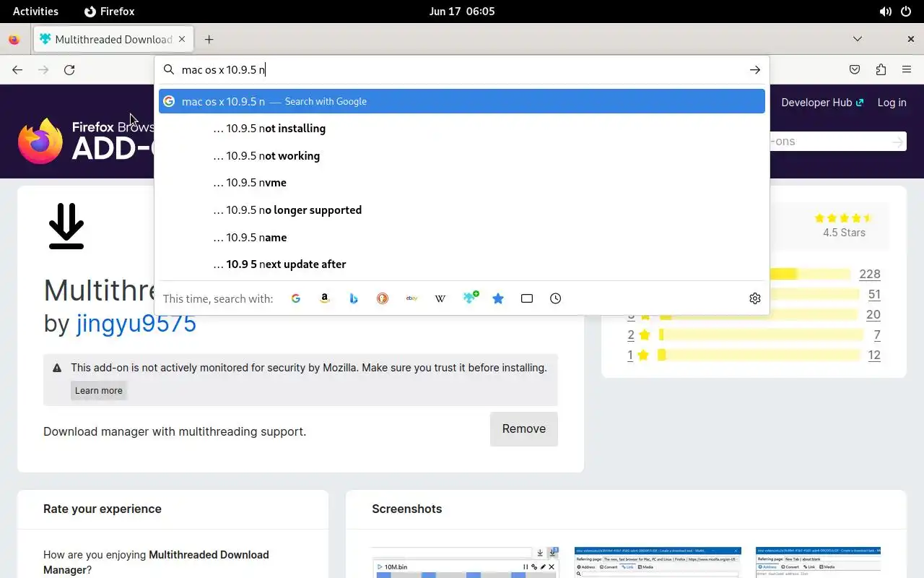Reload the current page

[69, 70]
